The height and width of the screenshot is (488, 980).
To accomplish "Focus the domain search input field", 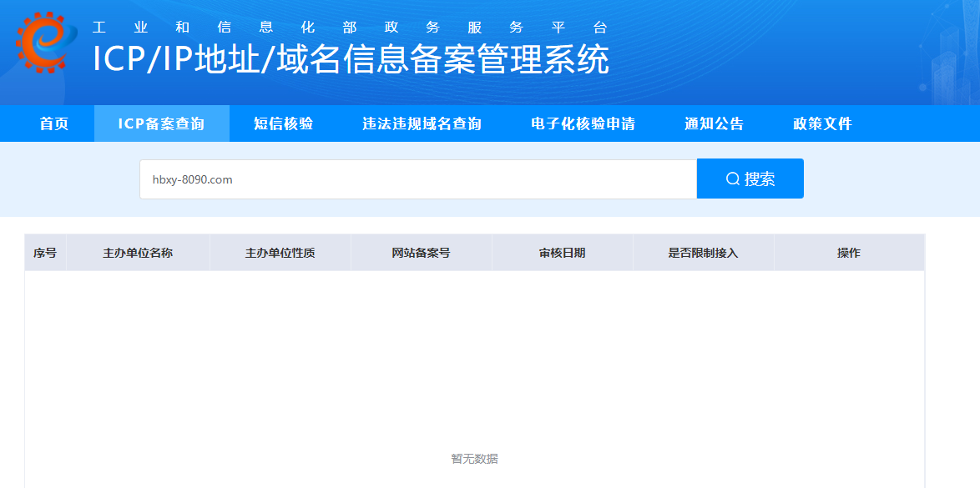I will point(417,179).
